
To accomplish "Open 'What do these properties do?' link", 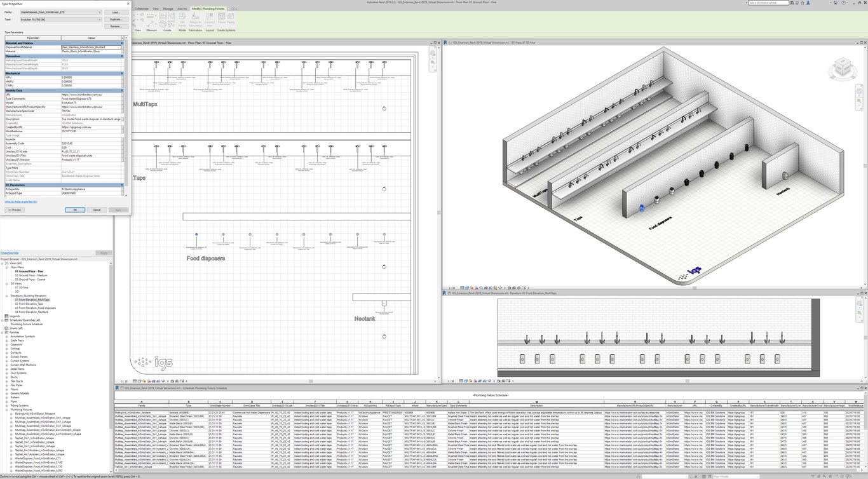I will pos(21,201).
